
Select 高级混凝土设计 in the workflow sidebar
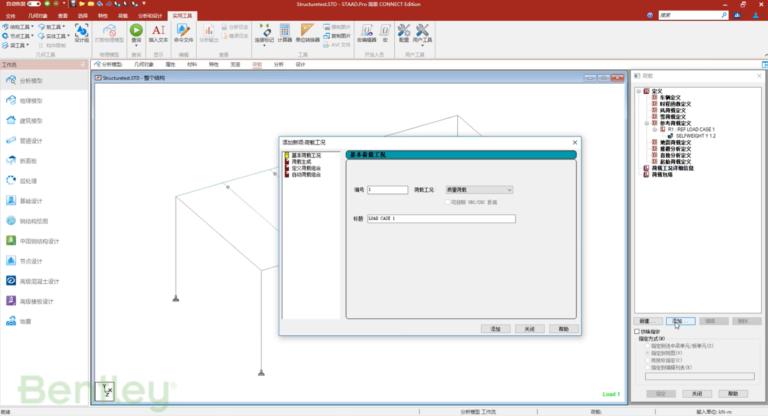[44, 281]
